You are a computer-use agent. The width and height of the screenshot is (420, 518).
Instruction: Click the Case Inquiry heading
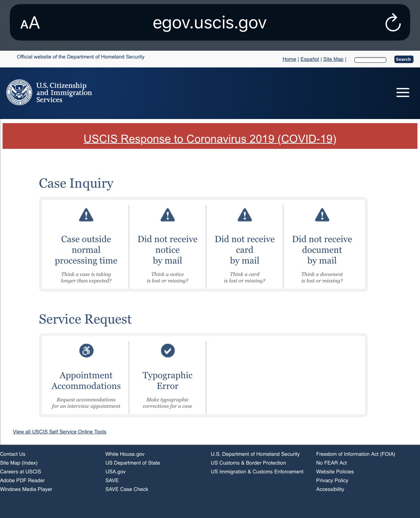(x=76, y=183)
